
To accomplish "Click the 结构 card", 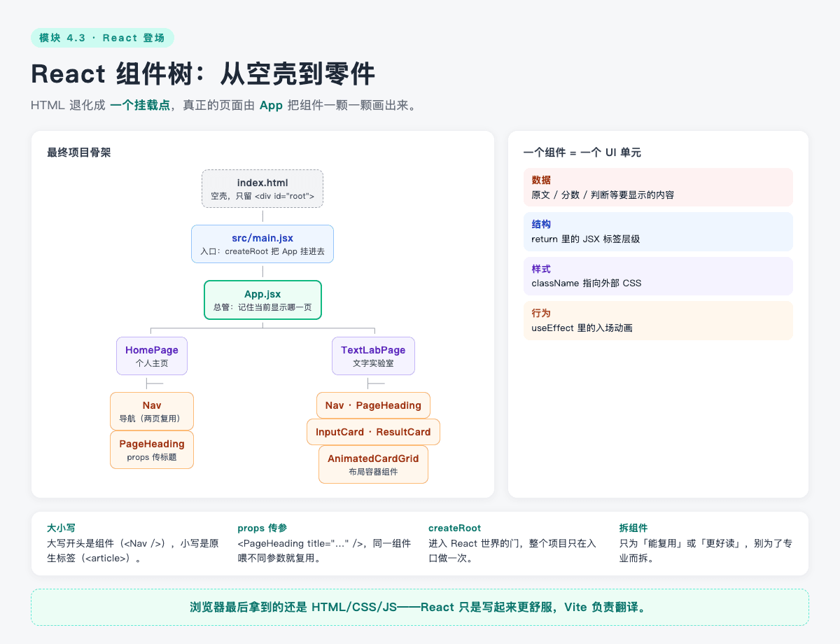I will point(658,232).
